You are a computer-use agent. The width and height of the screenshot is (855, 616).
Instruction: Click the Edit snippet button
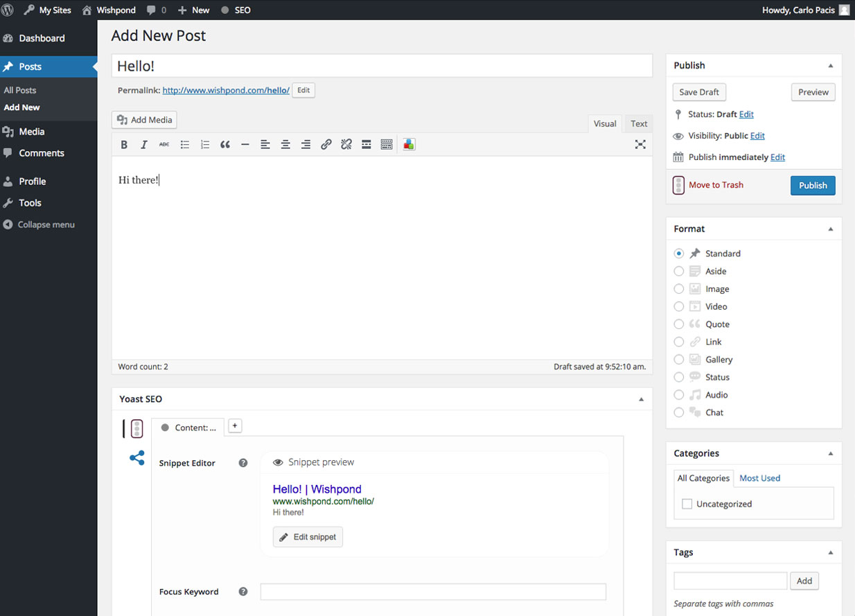click(308, 537)
